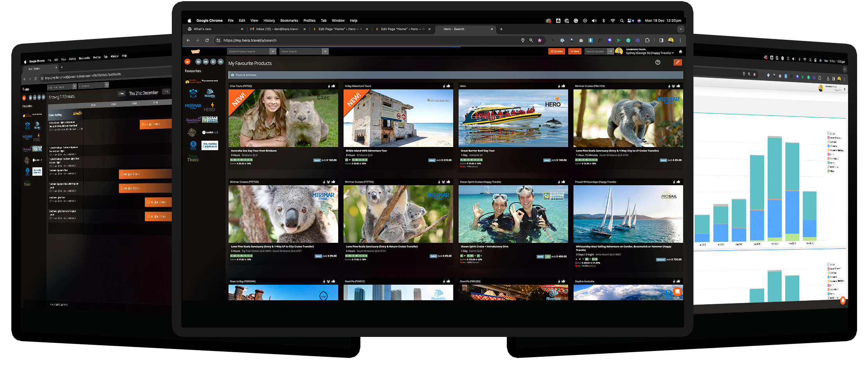Select the Accommodation bed category icon
The image size is (868, 365).
(x=206, y=62)
